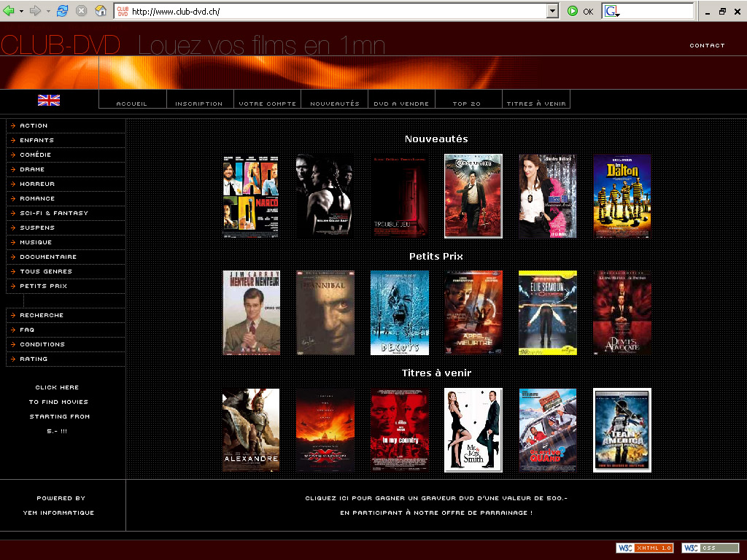Open the RECHERCHE page
The height and width of the screenshot is (560, 747).
pos(66,315)
